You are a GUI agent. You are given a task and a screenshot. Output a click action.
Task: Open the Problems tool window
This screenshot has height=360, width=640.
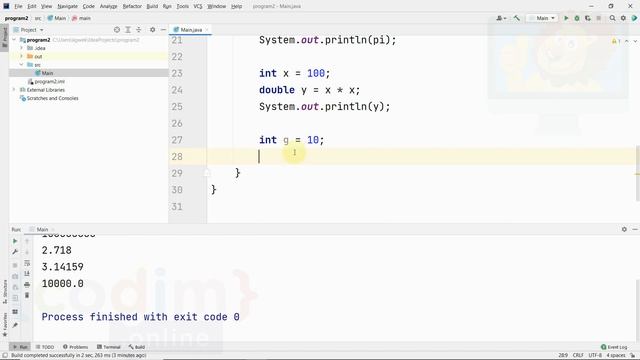[76, 347]
